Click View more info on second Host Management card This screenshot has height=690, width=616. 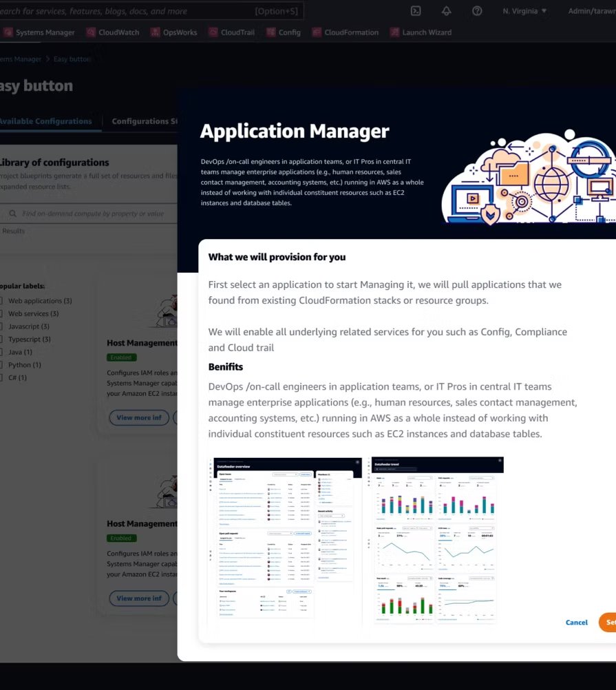(x=139, y=598)
